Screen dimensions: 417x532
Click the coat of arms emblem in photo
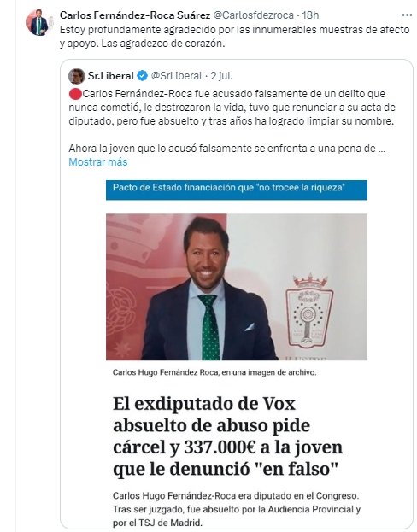click(x=309, y=309)
